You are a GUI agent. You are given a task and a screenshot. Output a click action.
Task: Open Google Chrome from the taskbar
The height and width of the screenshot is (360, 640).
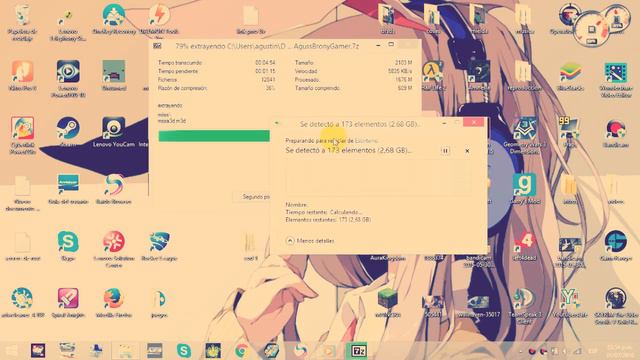click(x=242, y=351)
